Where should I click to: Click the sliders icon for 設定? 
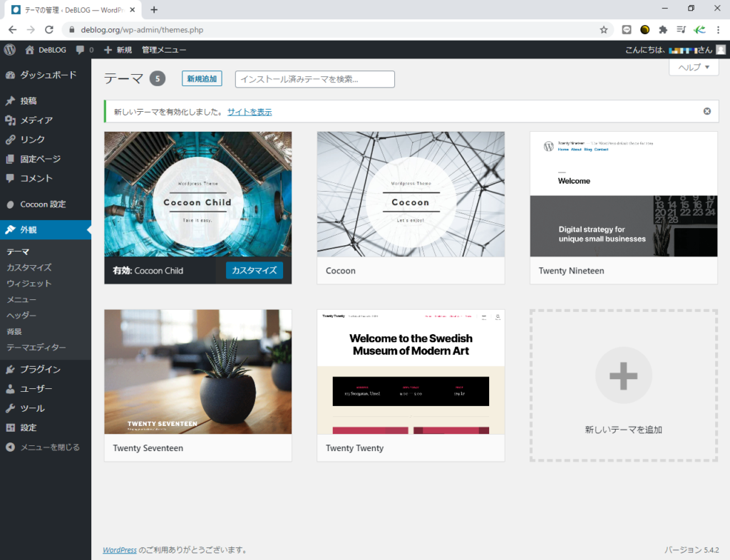point(10,428)
